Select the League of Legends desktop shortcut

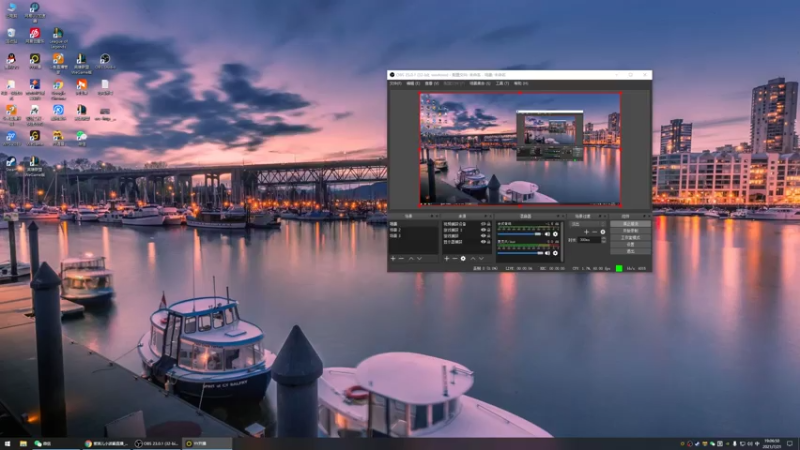pos(58,38)
